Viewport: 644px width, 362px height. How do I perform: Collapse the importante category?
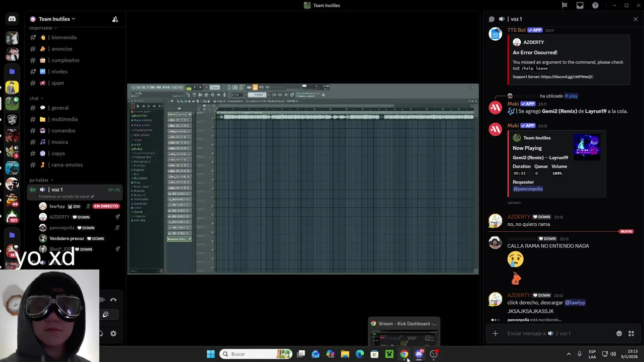43,28
